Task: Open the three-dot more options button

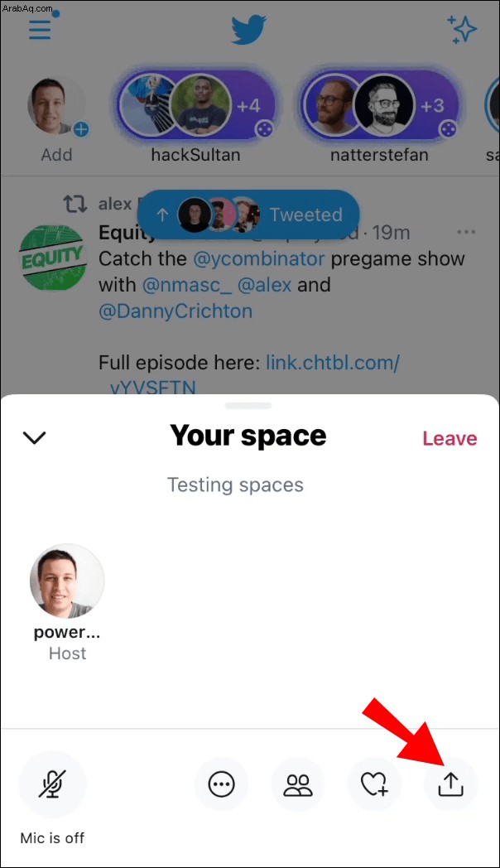Action: click(221, 784)
